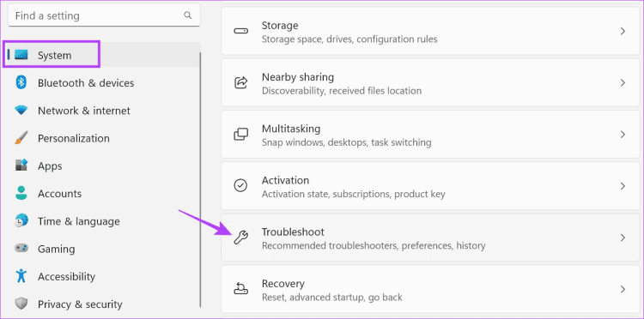Open Nearby sharing via chevron arrow
Screen dimensions: 644x319
(x=623, y=83)
